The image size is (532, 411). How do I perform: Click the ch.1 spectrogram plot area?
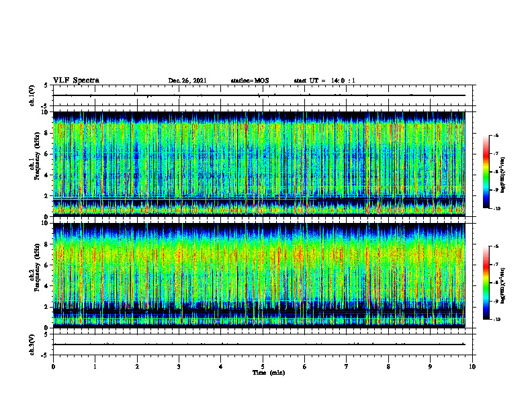pyautogui.click(x=259, y=164)
